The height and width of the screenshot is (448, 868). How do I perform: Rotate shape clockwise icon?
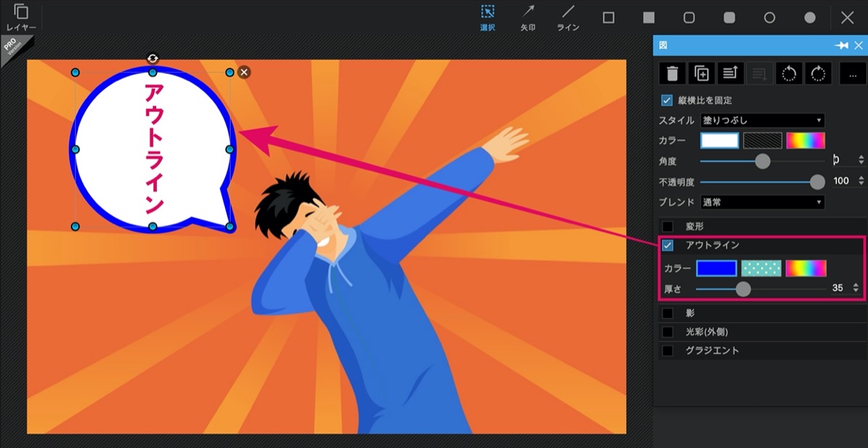(818, 73)
